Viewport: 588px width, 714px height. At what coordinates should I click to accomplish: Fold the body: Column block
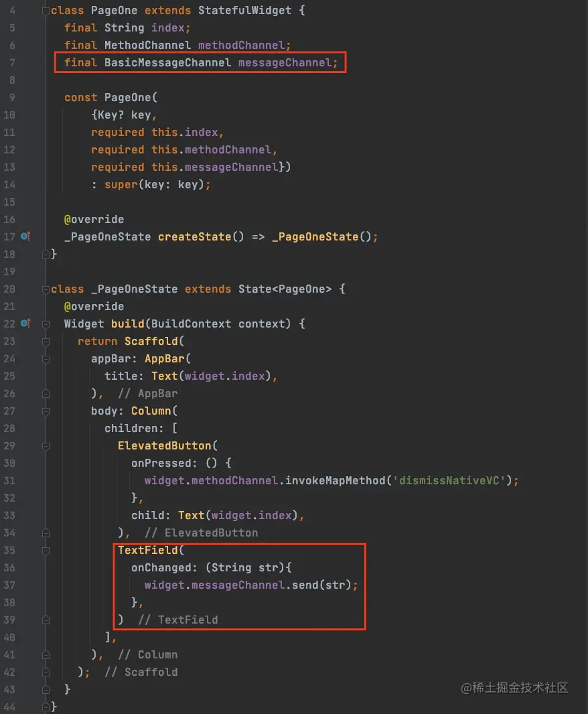pyautogui.click(x=46, y=411)
